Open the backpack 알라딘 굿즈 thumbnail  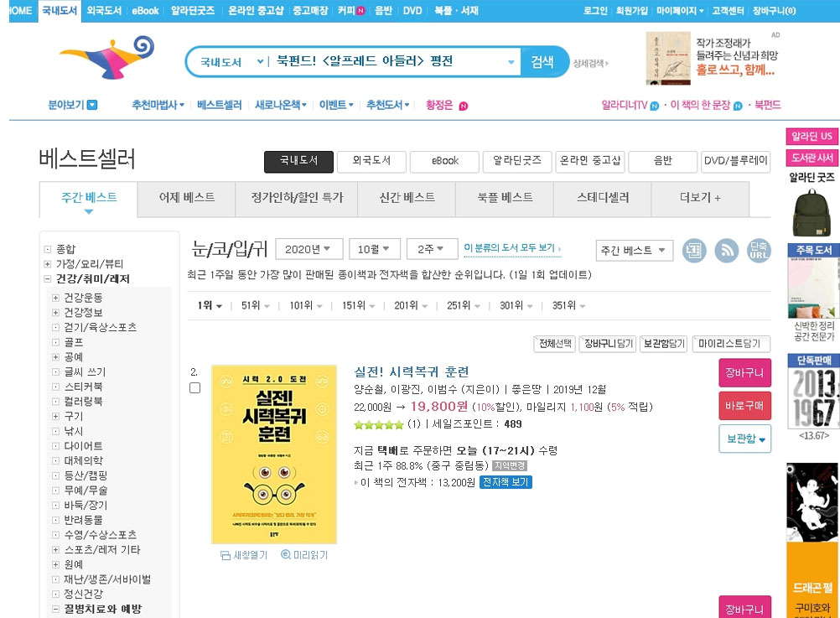[811, 212]
